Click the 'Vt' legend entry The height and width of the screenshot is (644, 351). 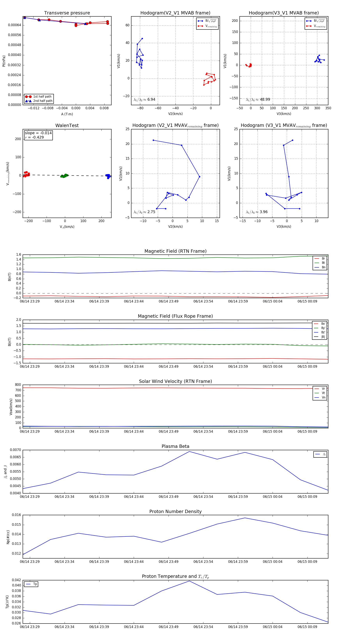click(x=320, y=393)
